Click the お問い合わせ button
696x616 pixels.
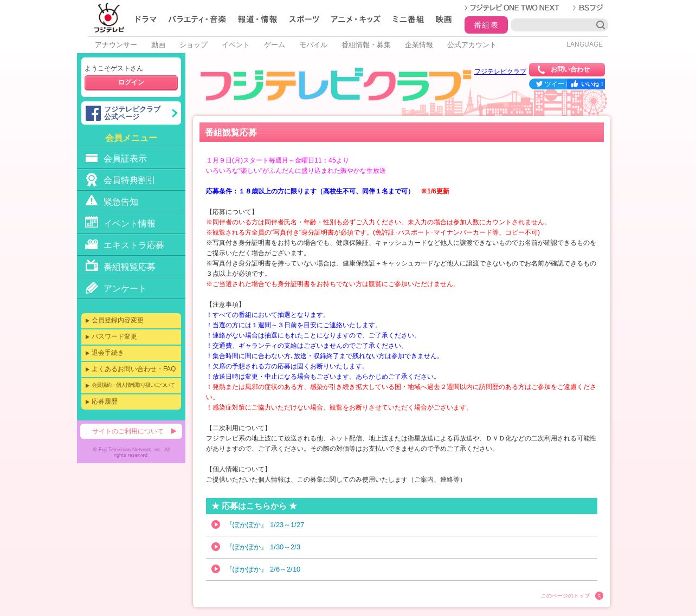pos(567,69)
